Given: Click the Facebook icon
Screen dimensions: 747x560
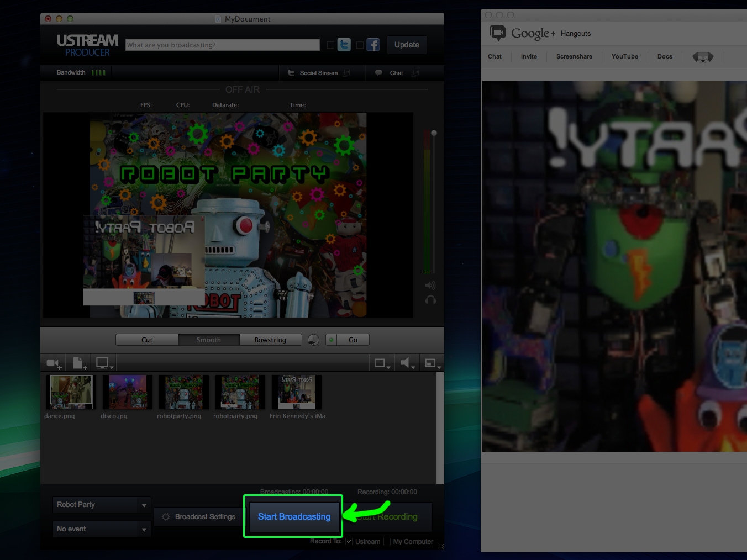Looking at the screenshot, I should coord(373,45).
